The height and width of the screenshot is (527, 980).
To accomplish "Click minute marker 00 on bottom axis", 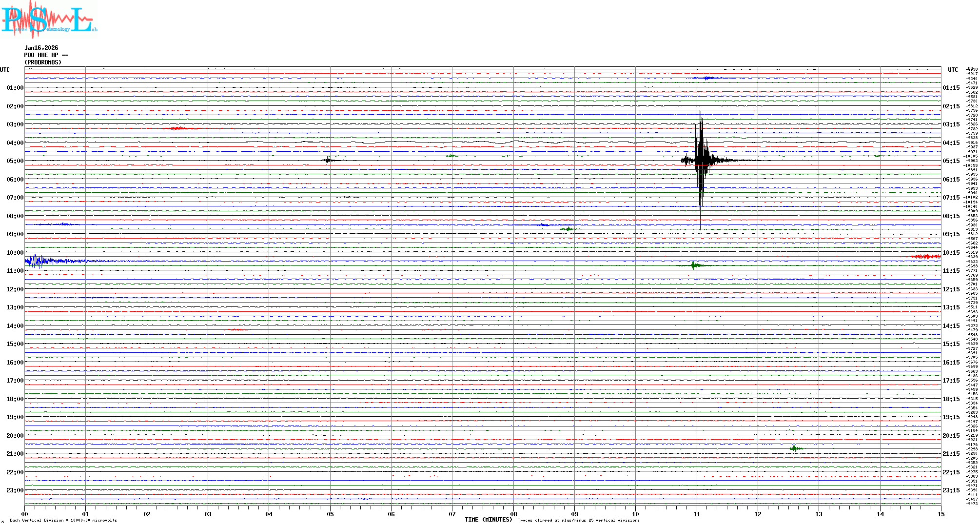I will tap(24, 514).
